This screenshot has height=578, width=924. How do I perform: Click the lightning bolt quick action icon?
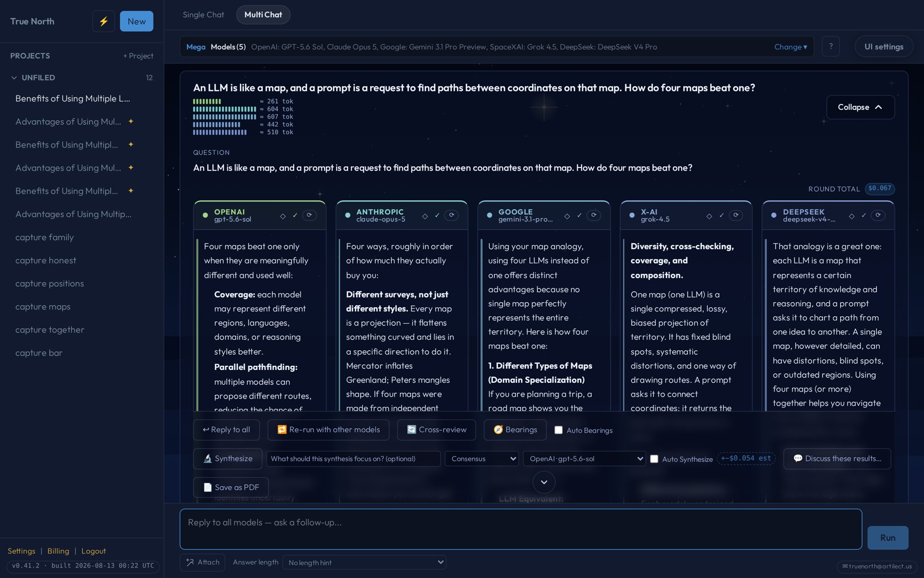[104, 22]
